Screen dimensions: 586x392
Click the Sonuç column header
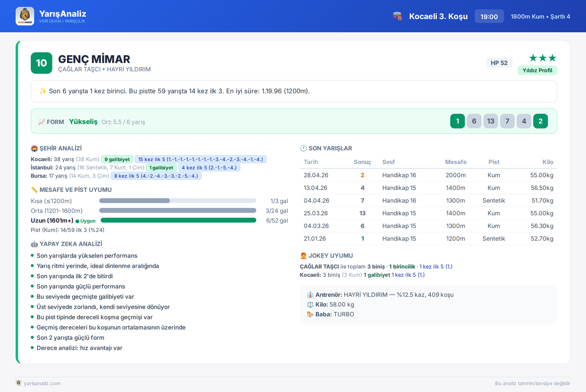coord(362,162)
